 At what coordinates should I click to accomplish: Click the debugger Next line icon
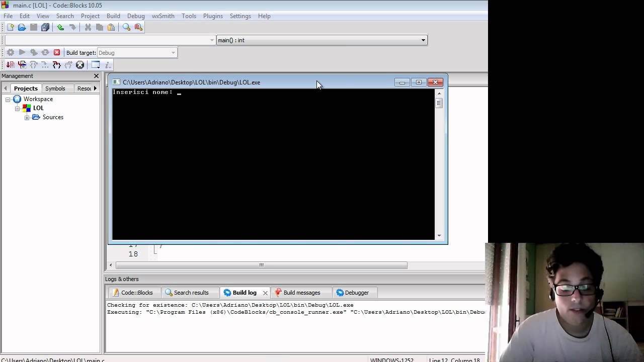click(34, 65)
